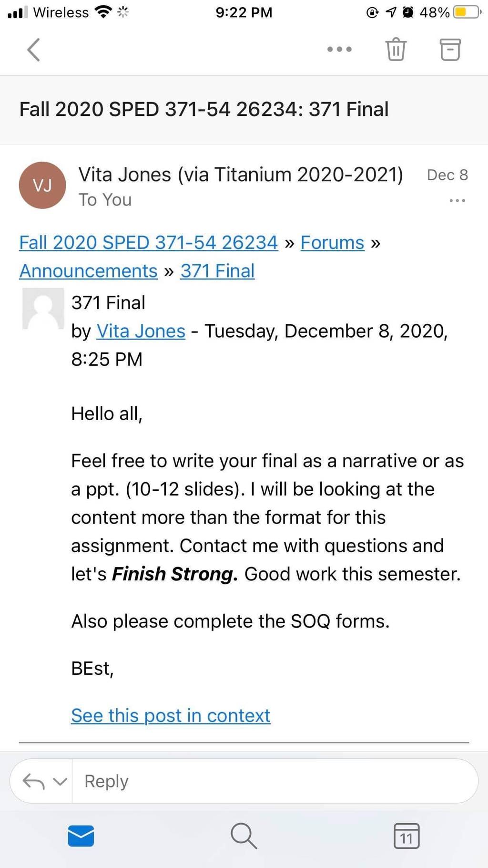Expand recipients by tapping To You
The width and height of the screenshot is (488, 868).
105,200
